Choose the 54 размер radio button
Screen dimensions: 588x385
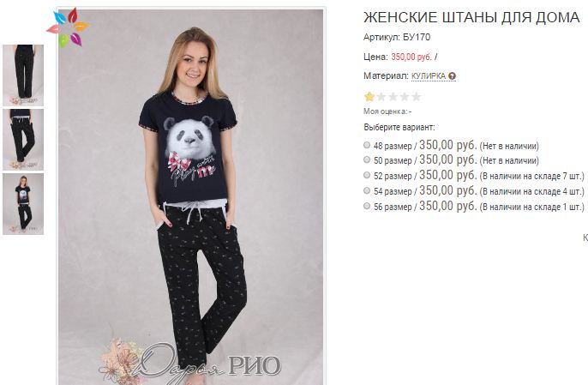(x=367, y=190)
